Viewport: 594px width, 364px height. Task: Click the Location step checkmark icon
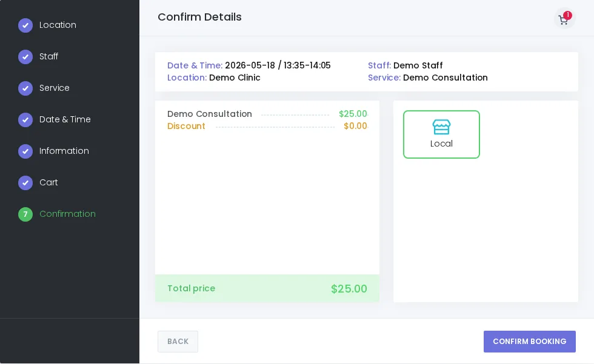point(25,25)
